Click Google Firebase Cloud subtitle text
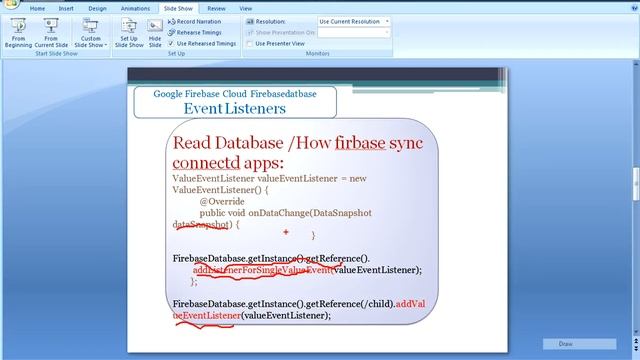This screenshot has height=360, width=640. 235,94
